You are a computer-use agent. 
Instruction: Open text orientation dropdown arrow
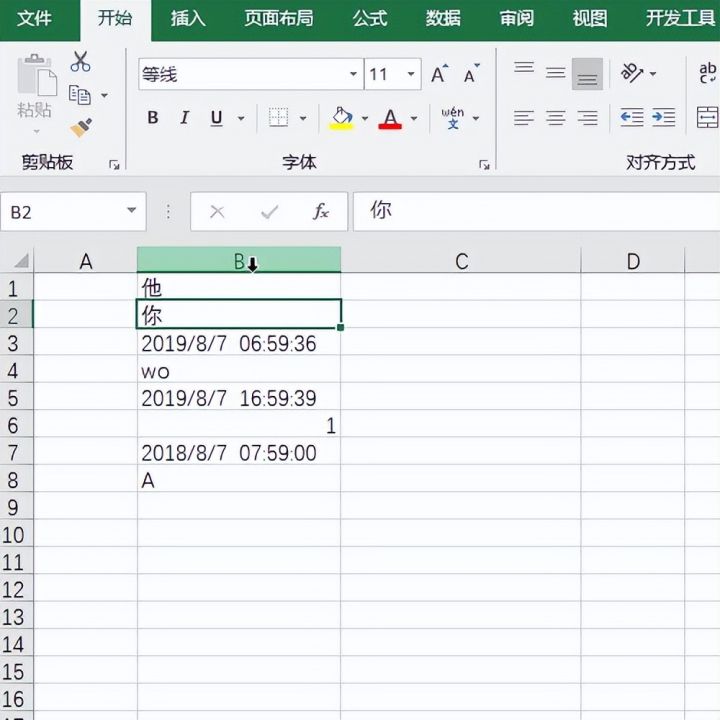click(653, 73)
